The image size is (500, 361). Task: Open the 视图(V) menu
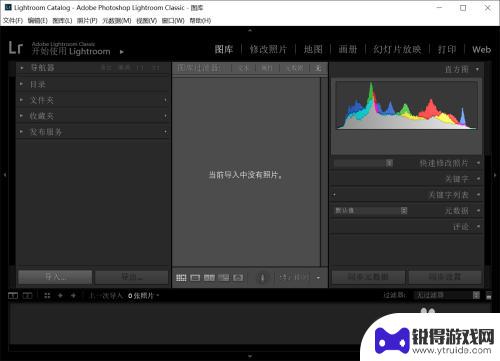coord(147,21)
